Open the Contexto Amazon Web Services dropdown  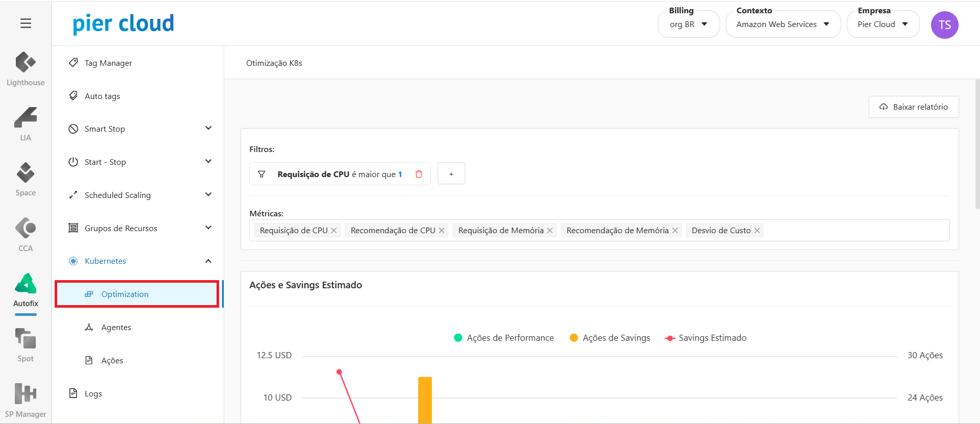(782, 24)
